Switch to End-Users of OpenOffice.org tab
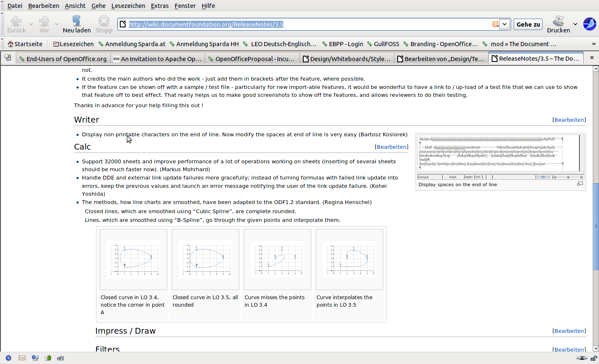The height and width of the screenshot is (364, 599). (x=63, y=59)
